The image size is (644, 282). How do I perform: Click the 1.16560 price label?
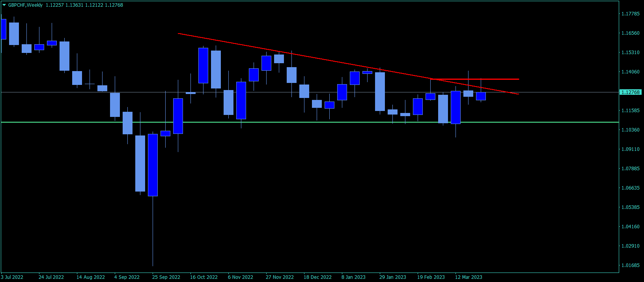[631, 33]
